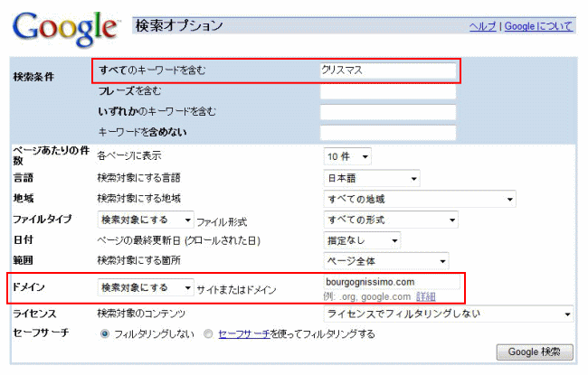Click the 例: .org, google.com hint text

coord(367,296)
